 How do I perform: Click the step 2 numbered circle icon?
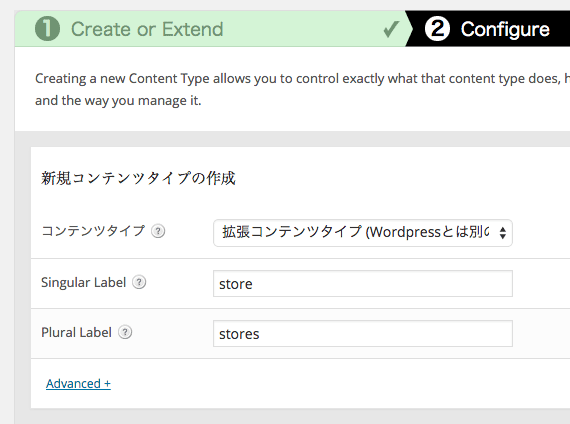(437, 29)
